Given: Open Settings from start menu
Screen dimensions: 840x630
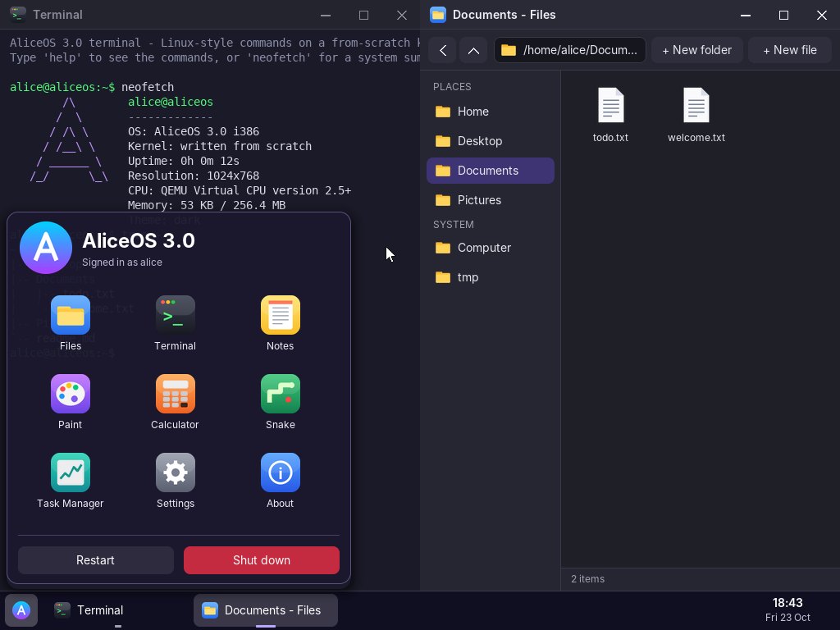Looking at the screenshot, I should click(176, 481).
